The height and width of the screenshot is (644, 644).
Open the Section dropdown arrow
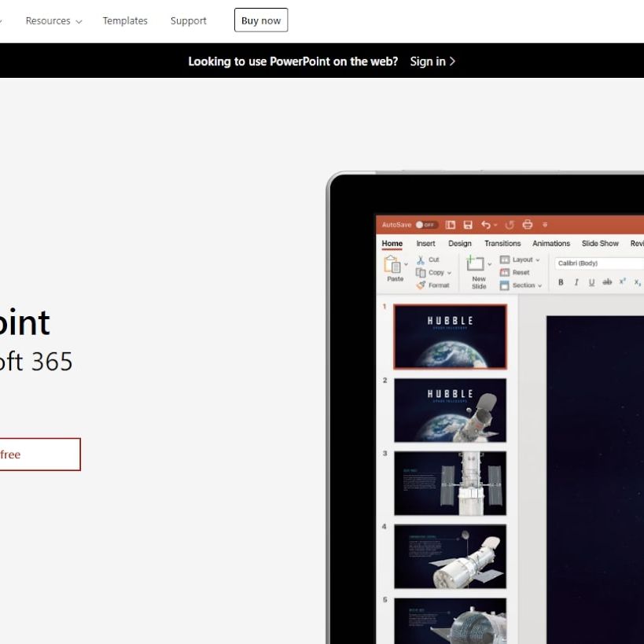coord(539,286)
